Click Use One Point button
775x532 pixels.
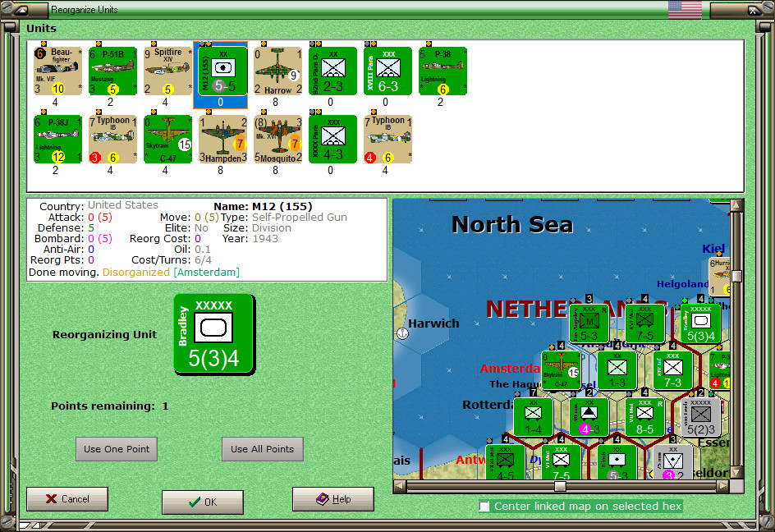point(117,449)
